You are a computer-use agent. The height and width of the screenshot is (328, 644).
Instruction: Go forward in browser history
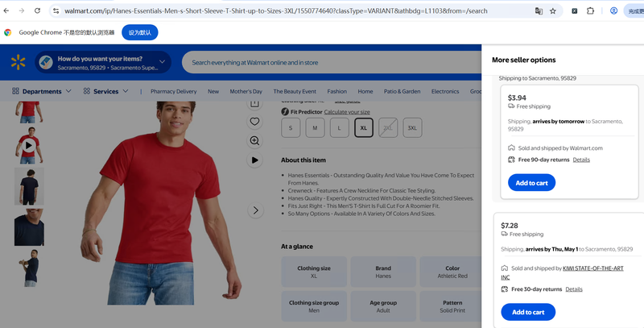click(22, 11)
